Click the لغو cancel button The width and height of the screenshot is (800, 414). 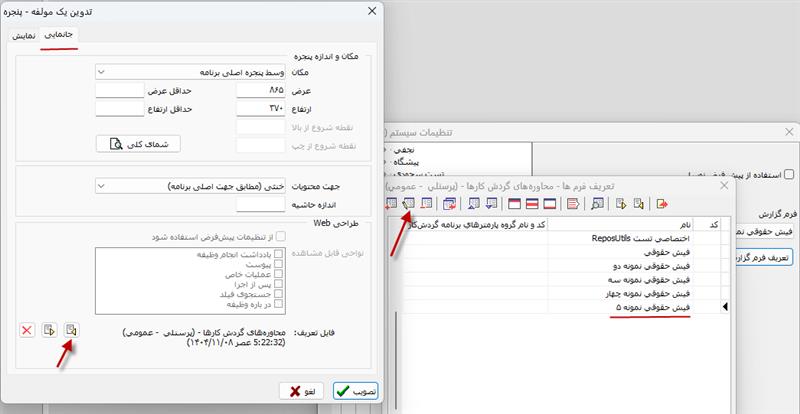[x=303, y=391]
